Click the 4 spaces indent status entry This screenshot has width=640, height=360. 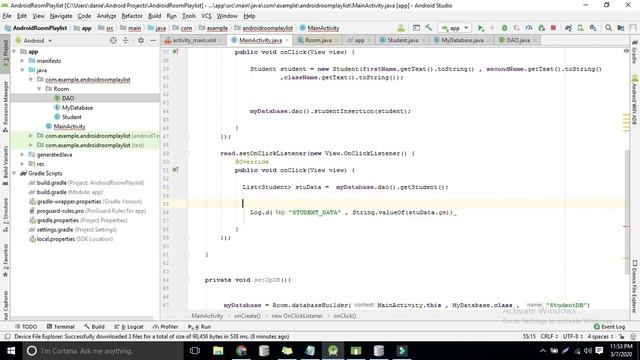(x=600, y=336)
